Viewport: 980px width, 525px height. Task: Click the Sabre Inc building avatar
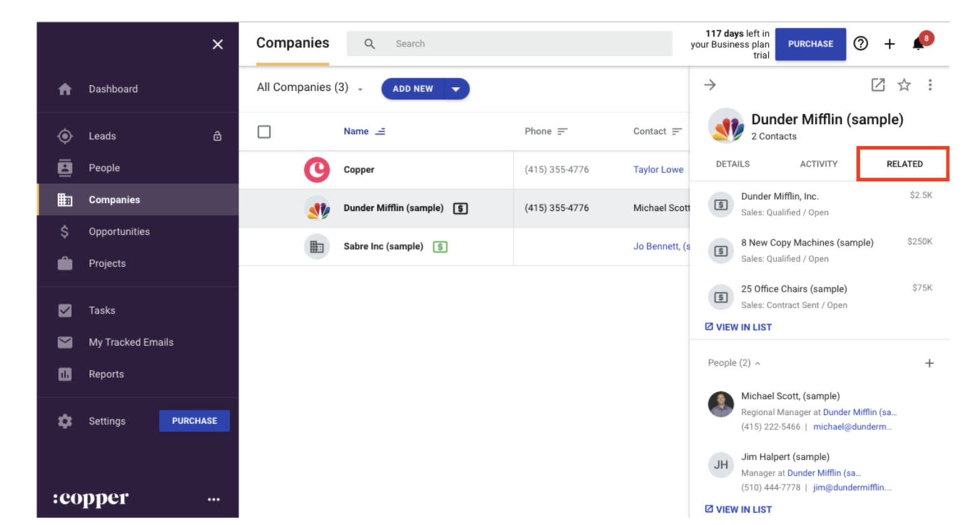pyautogui.click(x=317, y=247)
